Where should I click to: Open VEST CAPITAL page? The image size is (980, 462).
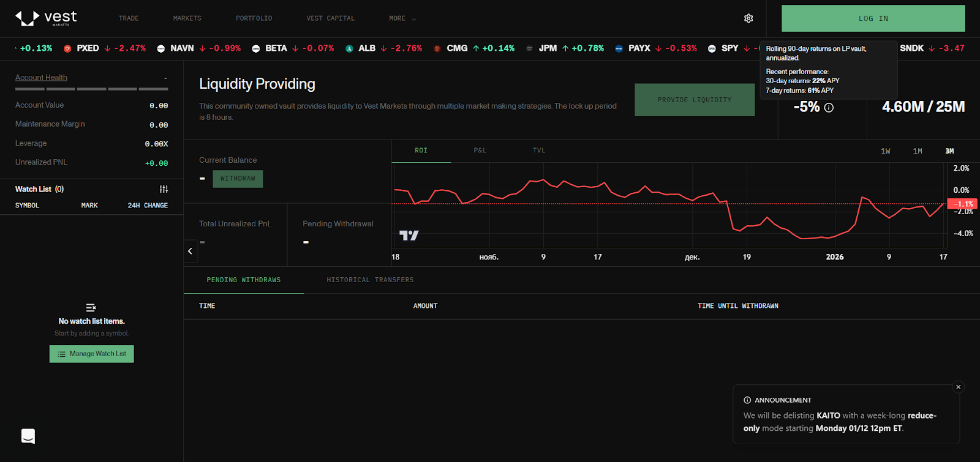(x=331, y=18)
